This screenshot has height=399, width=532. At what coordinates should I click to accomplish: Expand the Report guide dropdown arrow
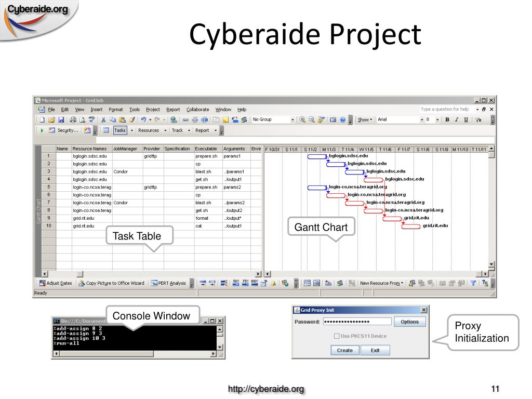[216, 130]
